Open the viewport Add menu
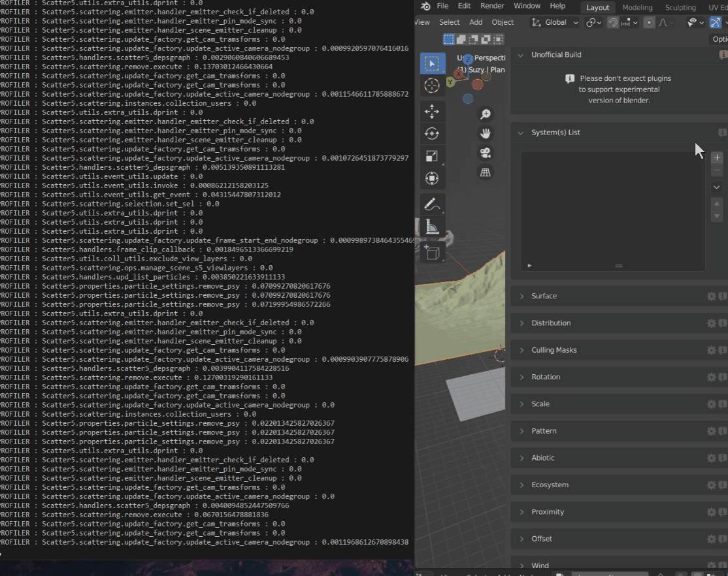 tap(476, 22)
